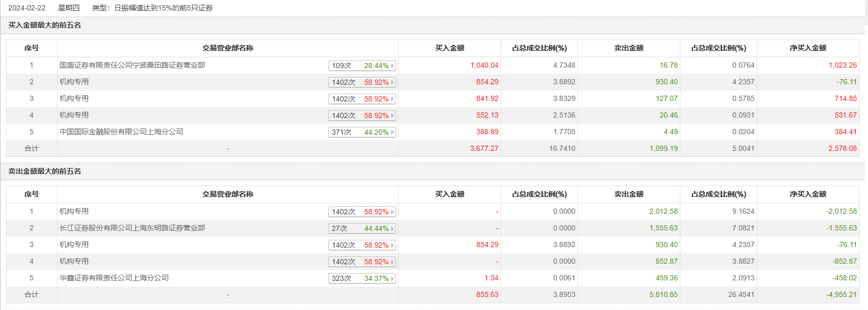This screenshot has height=310, width=868.
Task: Open 中国国际金融股份有限公司上海分公司 link
Action: click(121, 132)
